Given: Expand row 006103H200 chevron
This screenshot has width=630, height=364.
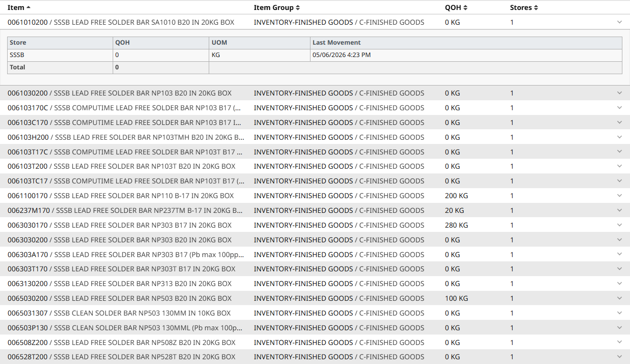Looking at the screenshot, I should coord(619,137).
